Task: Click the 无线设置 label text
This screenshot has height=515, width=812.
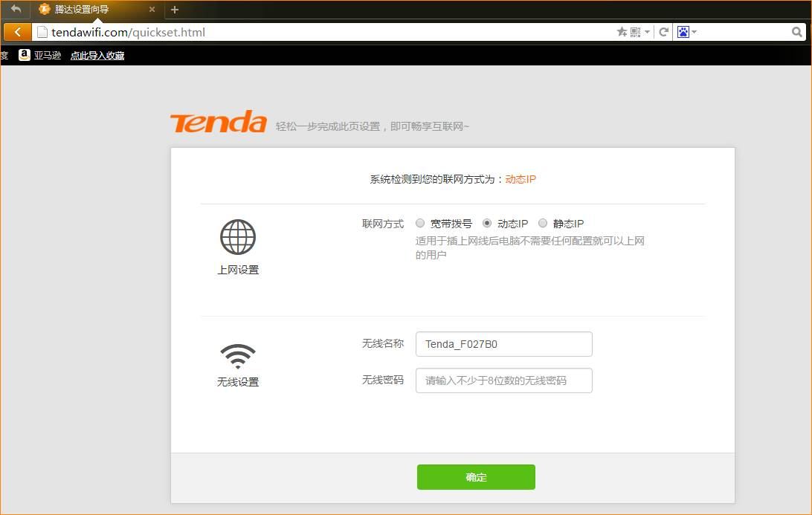Action: point(238,382)
